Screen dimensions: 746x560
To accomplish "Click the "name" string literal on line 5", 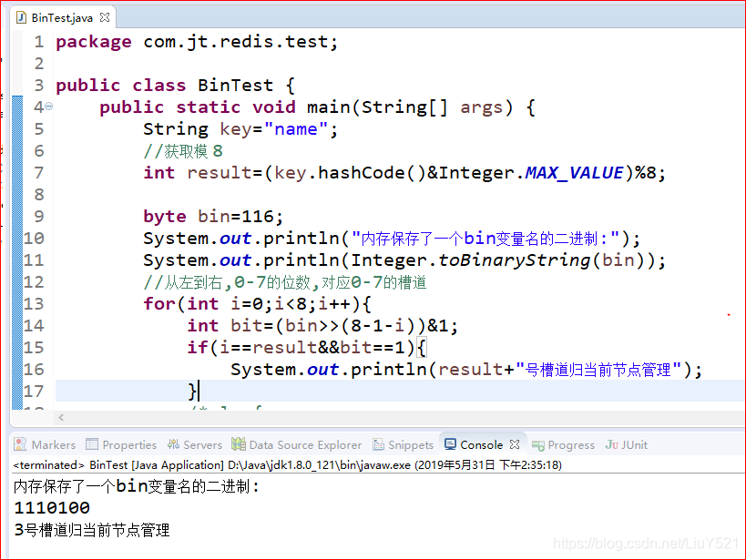I will pyautogui.click(x=296, y=129).
